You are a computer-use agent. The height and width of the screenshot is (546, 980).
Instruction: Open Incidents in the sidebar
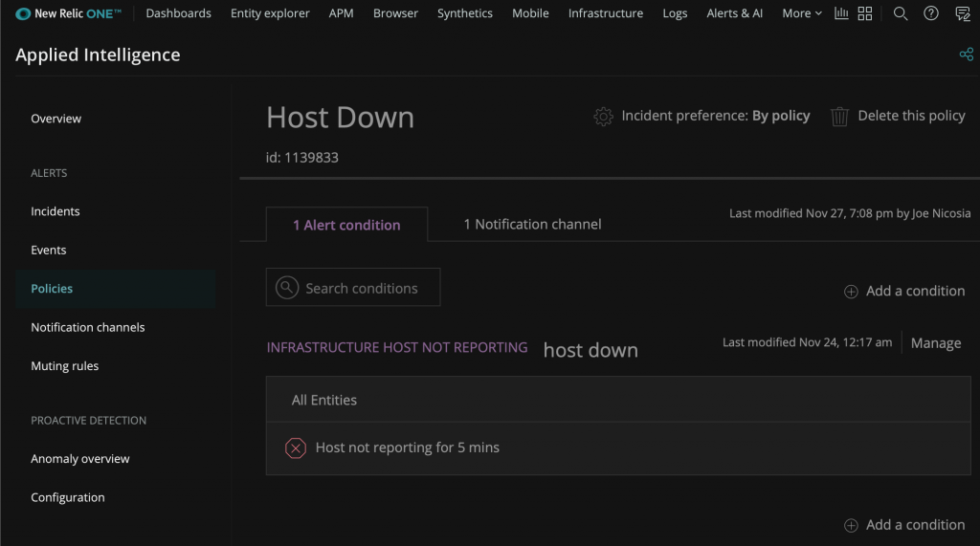pyautogui.click(x=56, y=211)
